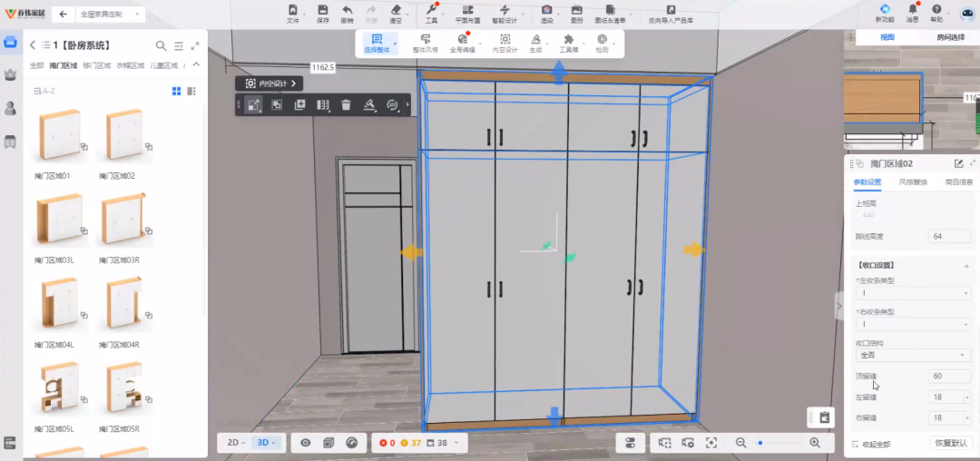Click the 内空设计 breadcrumb button
This screenshot has height=461, width=980.
click(x=270, y=83)
